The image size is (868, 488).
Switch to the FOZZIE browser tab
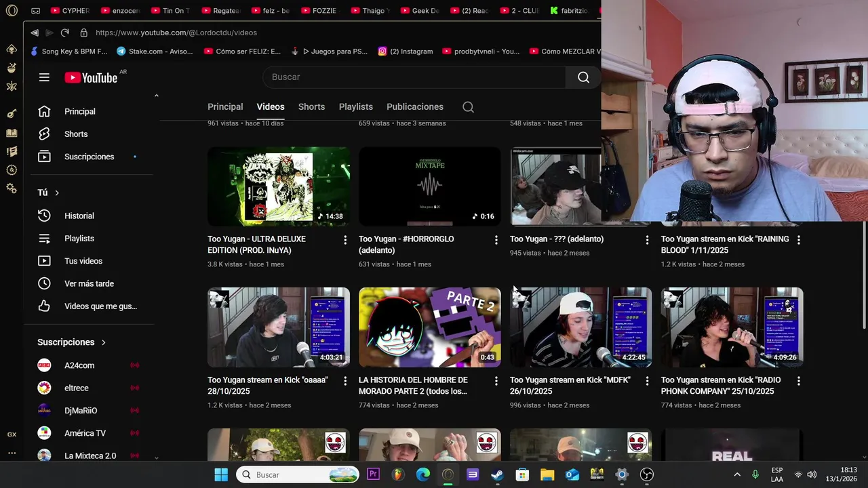(319, 11)
